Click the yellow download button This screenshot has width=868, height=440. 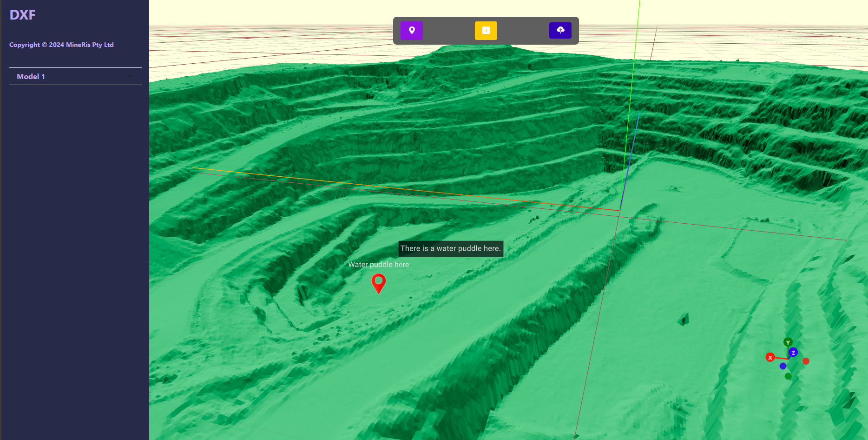[x=486, y=31]
